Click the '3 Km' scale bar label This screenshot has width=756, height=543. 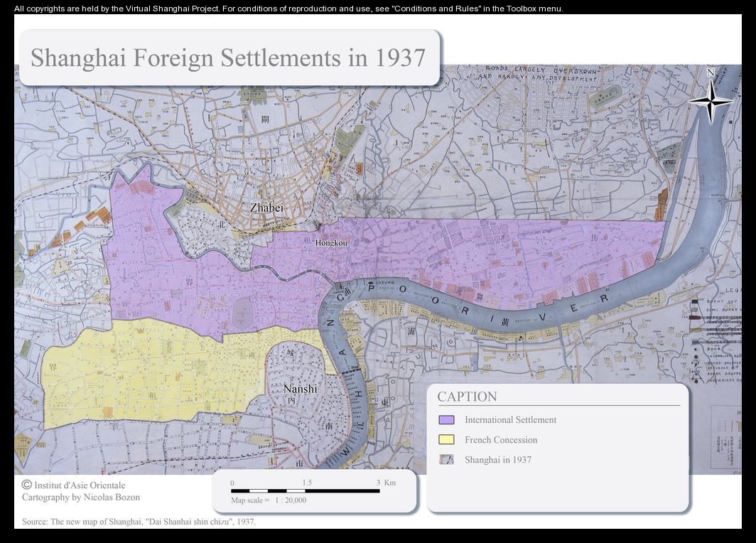pyautogui.click(x=386, y=483)
